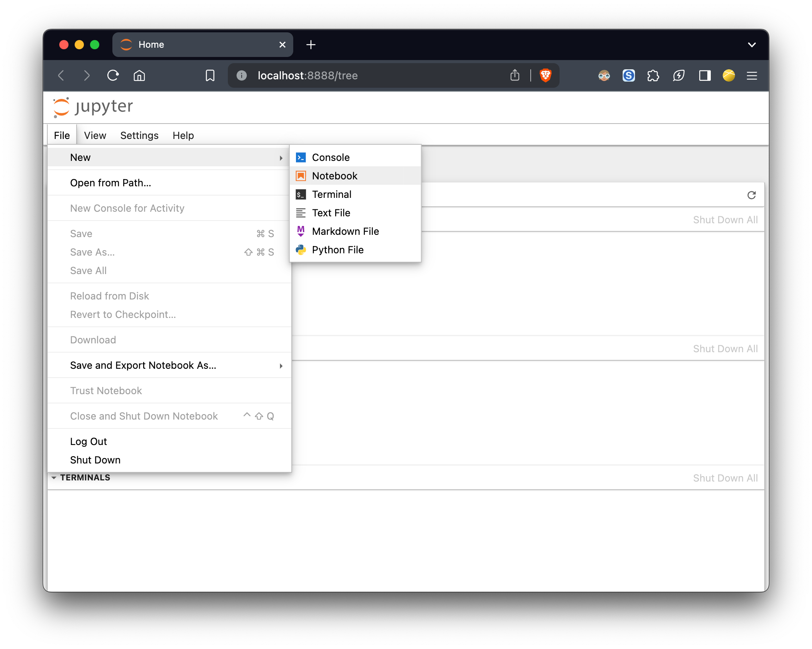Collapse the TERMINALS section triangle
This screenshot has width=812, height=649.
tap(54, 478)
